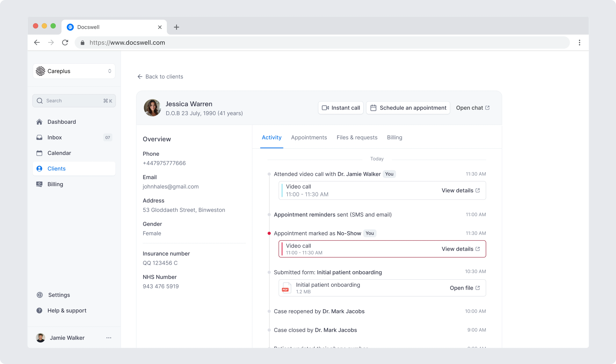Open a new browser tab
This screenshot has width=616, height=364.
click(x=176, y=27)
